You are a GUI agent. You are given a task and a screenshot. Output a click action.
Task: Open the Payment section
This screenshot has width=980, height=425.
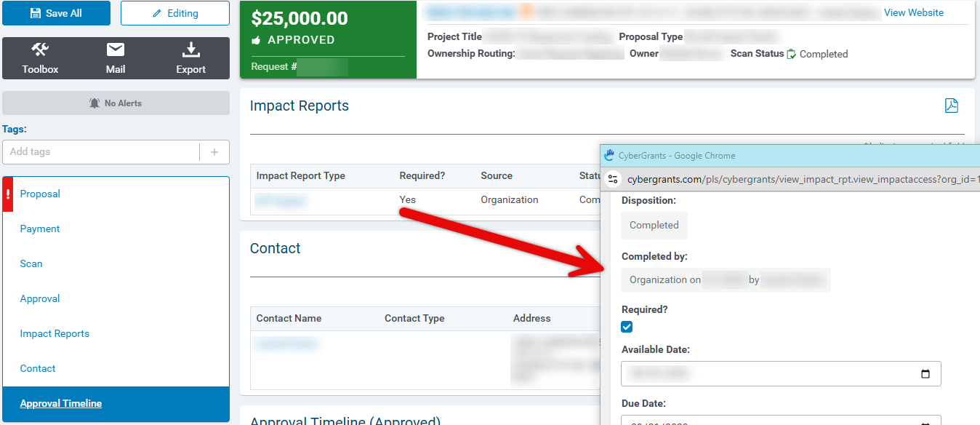point(40,229)
